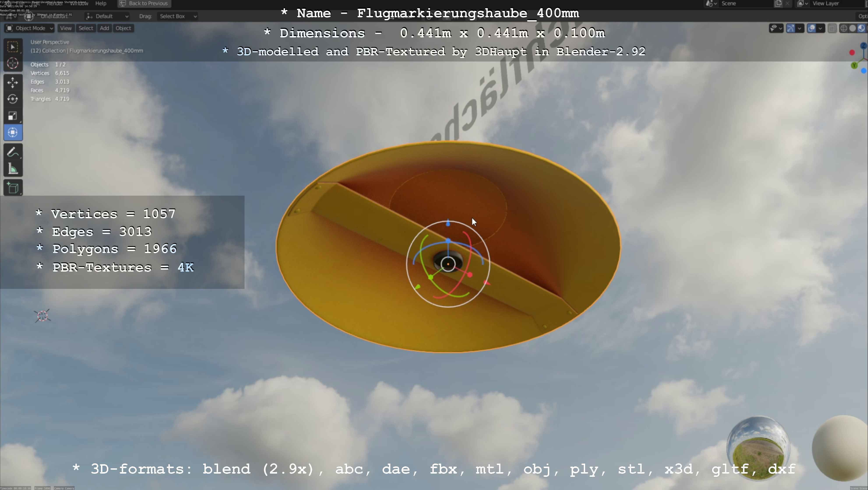Choose the Move tool in toolbar
Viewport: 868px width, 490px height.
tap(13, 82)
